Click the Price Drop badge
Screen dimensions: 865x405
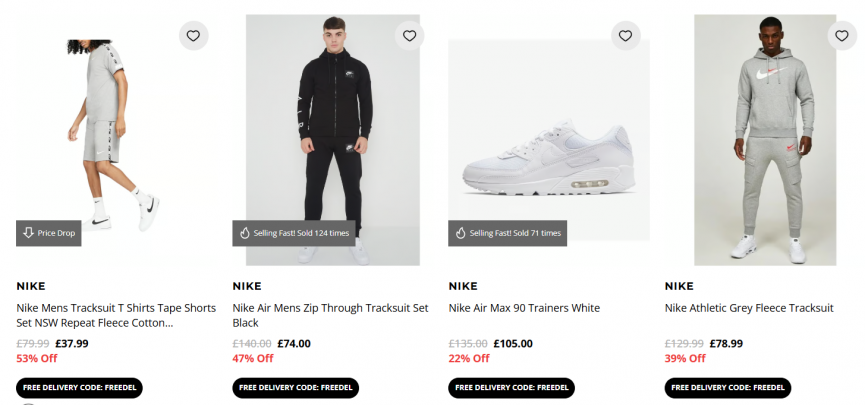(x=49, y=233)
